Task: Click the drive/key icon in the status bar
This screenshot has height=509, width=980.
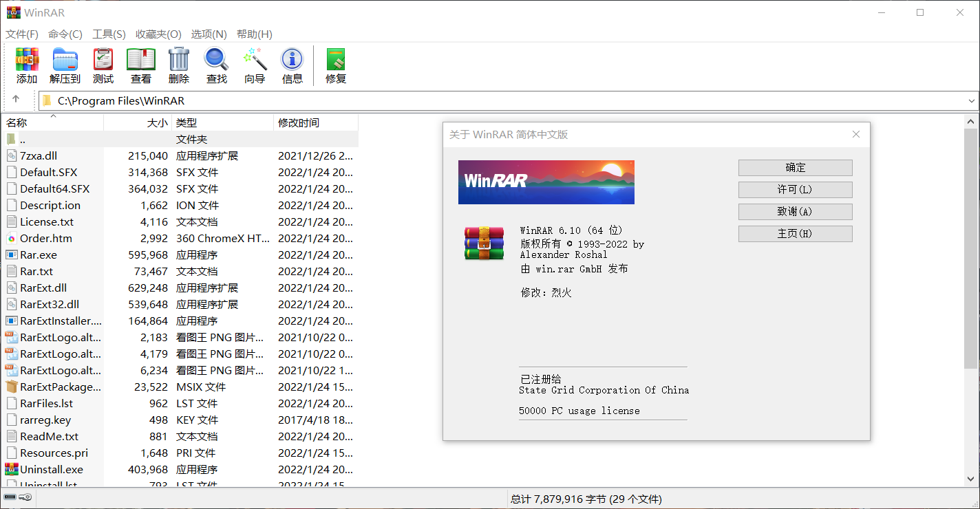Action: 17,498
